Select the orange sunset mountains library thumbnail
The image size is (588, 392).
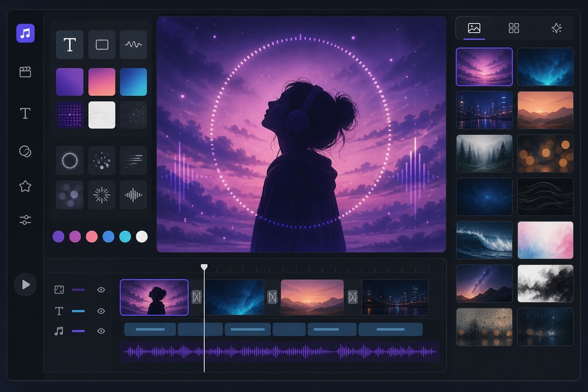(546, 110)
